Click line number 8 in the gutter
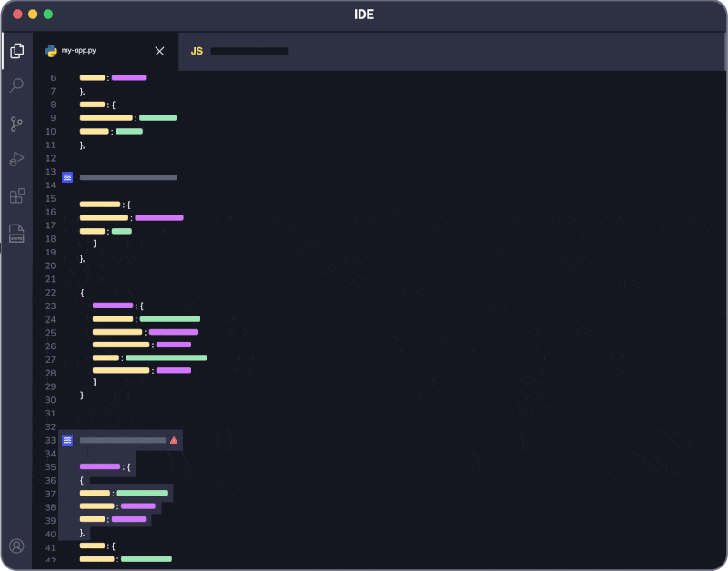This screenshot has width=728, height=571. pos(53,105)
